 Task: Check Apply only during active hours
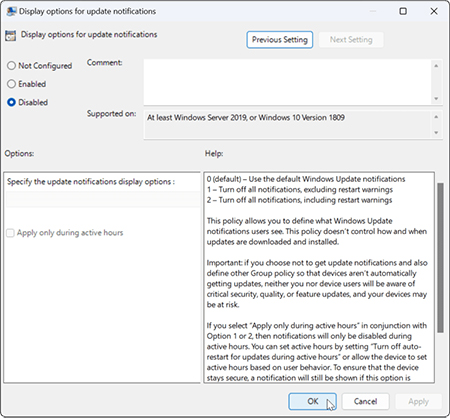coord(10,233)
